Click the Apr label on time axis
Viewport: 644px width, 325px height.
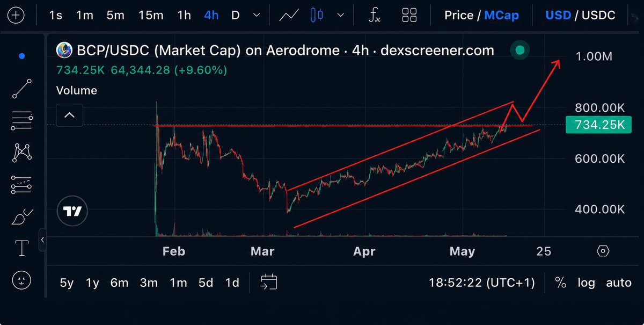coord(364,251)
